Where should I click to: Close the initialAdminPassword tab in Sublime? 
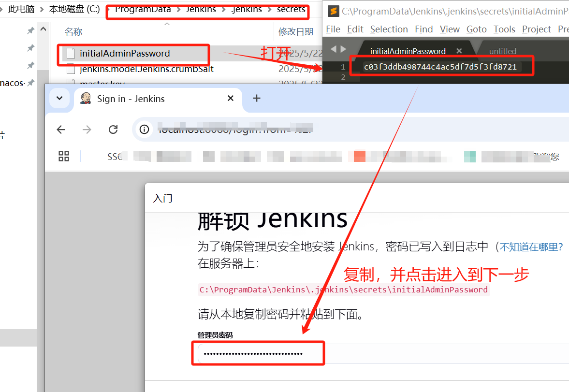tap(459, 51)
